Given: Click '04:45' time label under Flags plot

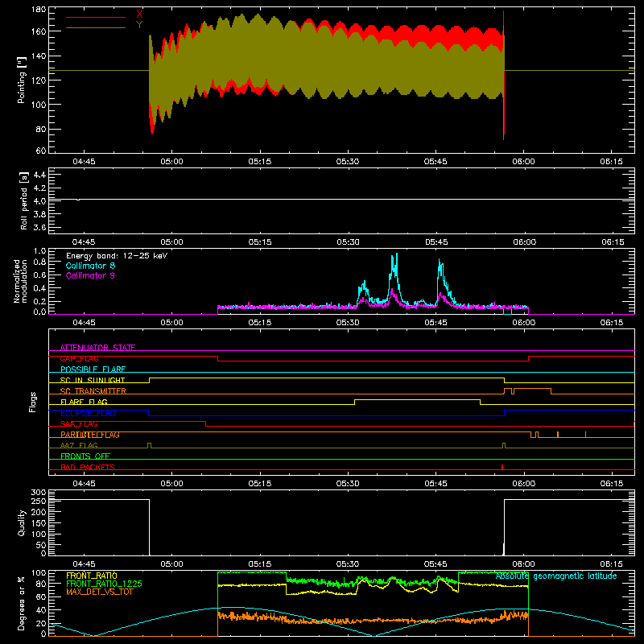Looking at the screenshot, I should [x=84, y=484].
